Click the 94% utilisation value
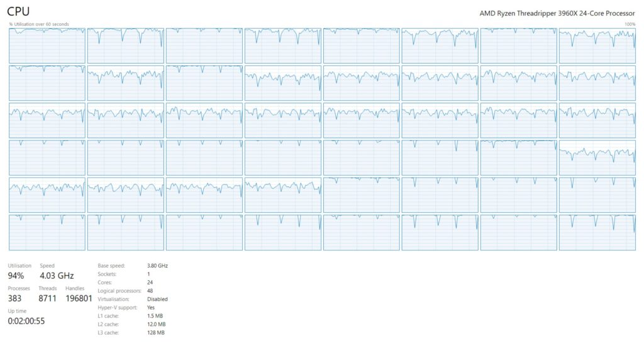Viewport: 644px width, 345px height. (x=16, y=276)
